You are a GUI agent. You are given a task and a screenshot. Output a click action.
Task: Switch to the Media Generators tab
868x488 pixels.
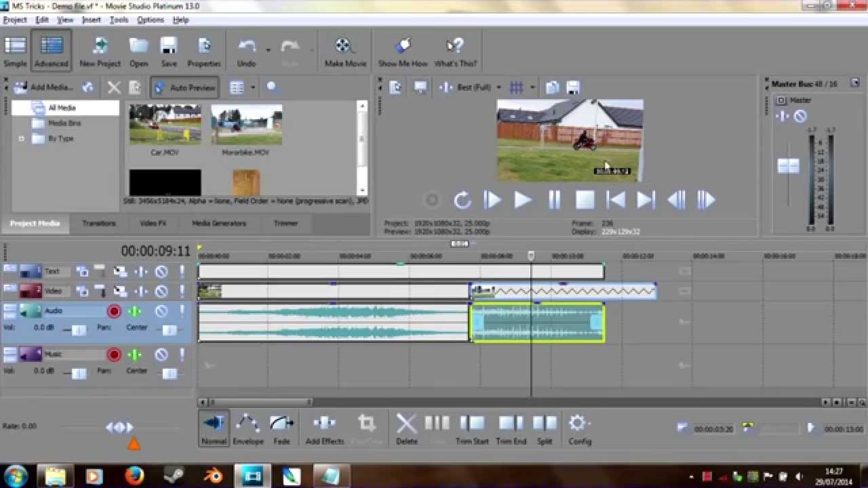(219, 223)
